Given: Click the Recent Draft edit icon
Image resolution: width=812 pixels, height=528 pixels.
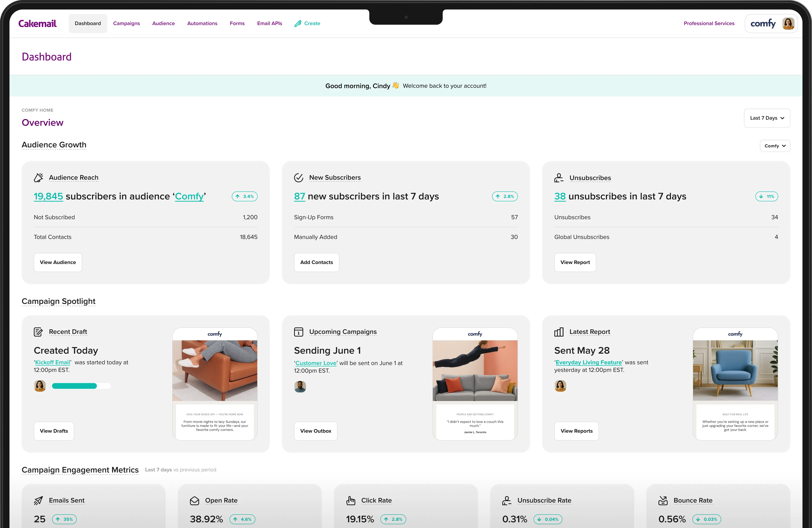Looking at the screenshot, I should click(38, 332).
